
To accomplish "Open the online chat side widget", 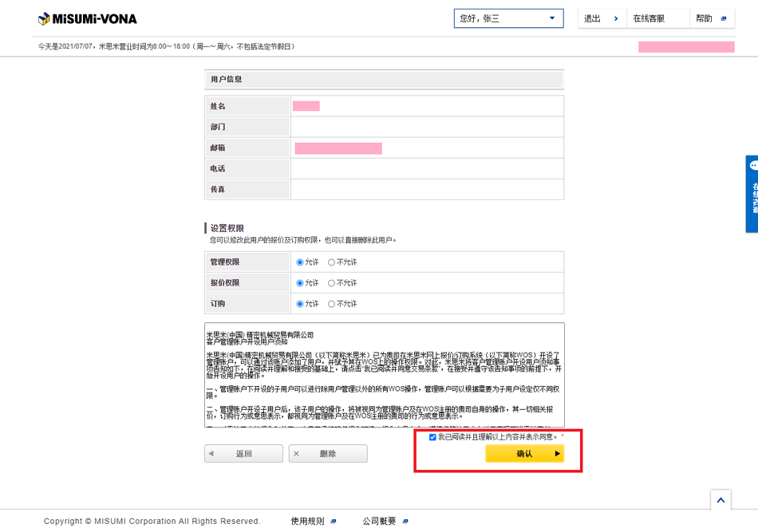I will coord(752,194).
